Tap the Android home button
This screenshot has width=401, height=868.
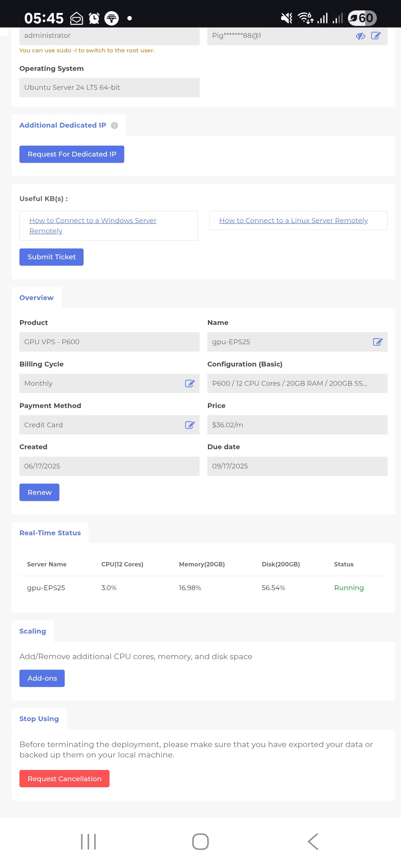click(x=200, y=842)
